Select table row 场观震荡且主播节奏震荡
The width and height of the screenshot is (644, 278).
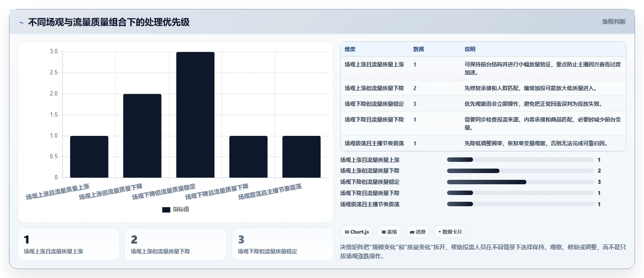[x=483, y=143]
